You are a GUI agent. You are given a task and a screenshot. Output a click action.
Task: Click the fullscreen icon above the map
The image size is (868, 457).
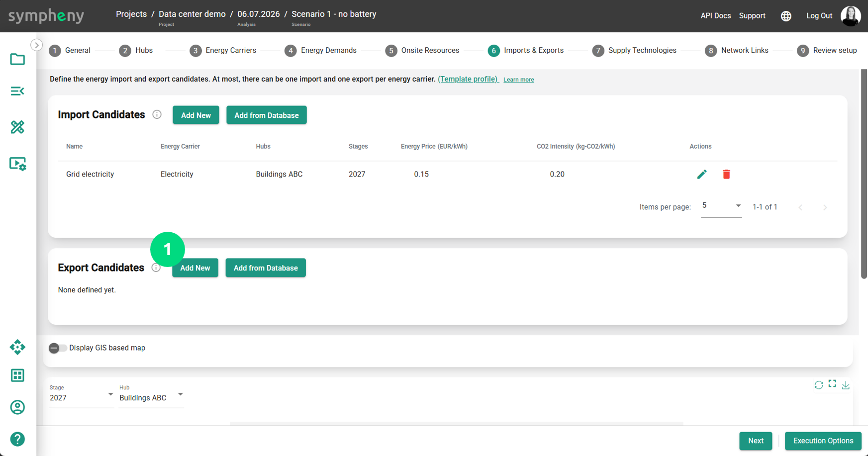coord(832,384)
